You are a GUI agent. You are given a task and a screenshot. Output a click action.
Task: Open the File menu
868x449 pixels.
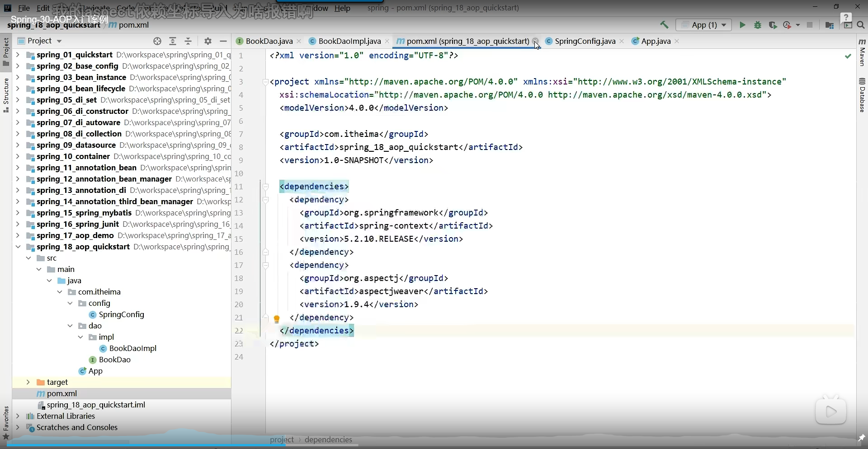click(x=24, y=8)
